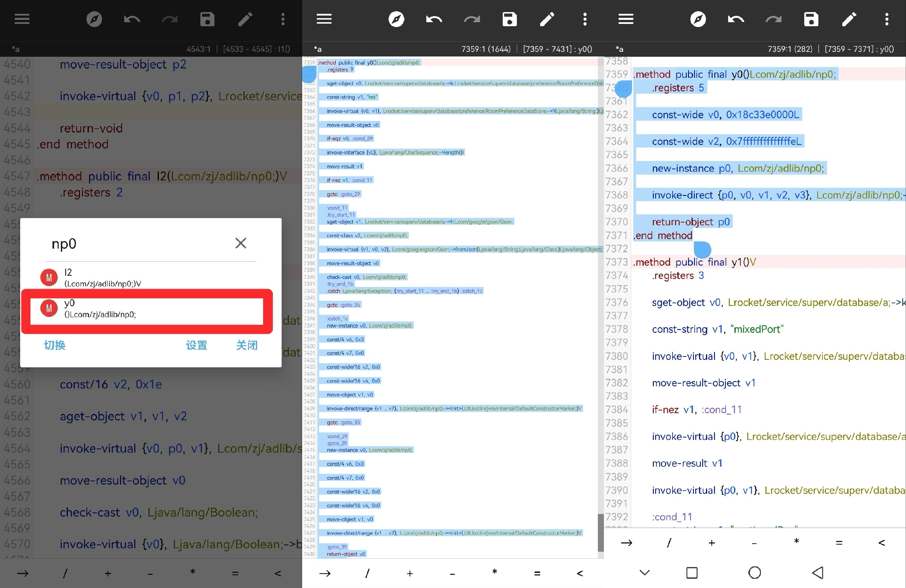This screenshot has height=588, width=906.
Task: Insert equals symbol in left panel keybar
Action: click(235, 573)
